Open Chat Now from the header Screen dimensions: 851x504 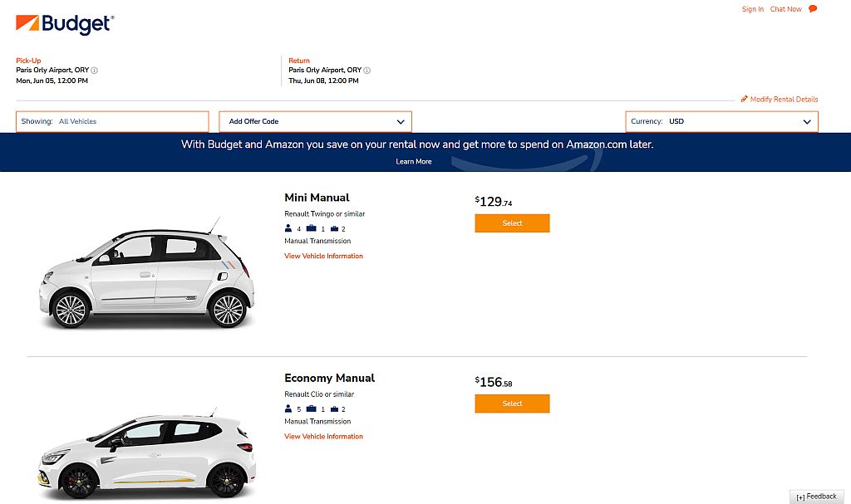(x=785, y=8)
